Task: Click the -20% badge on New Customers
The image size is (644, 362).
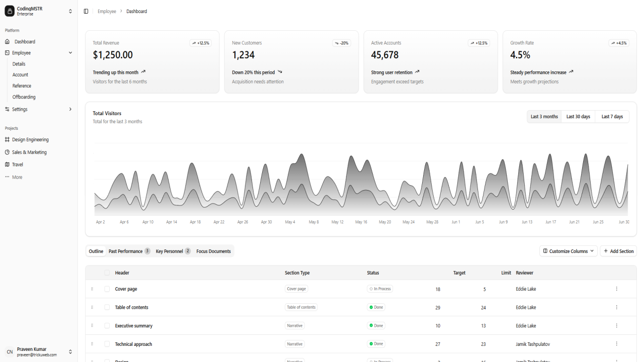Action: point(342,43)
